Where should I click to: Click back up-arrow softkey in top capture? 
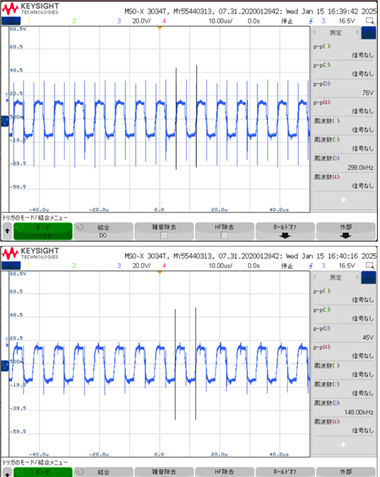[x=7, y=231]
